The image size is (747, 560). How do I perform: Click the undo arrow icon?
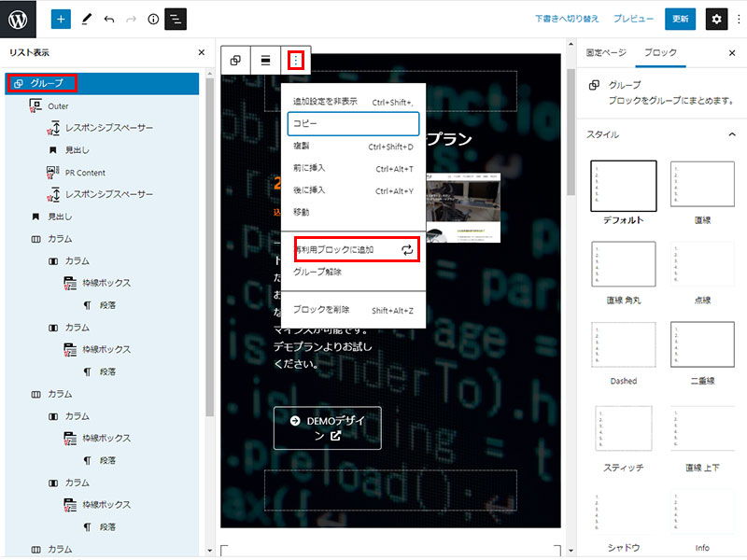[109, 19]
